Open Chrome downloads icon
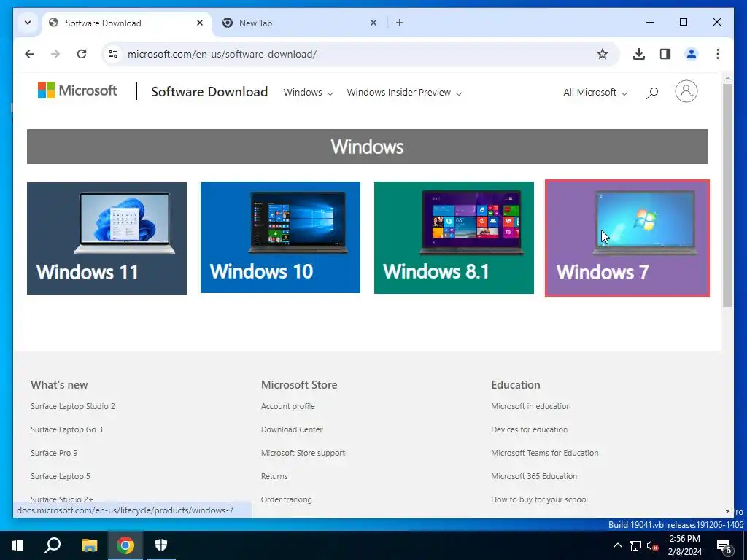This screenshot has width=747, height=560. [639, 54]
